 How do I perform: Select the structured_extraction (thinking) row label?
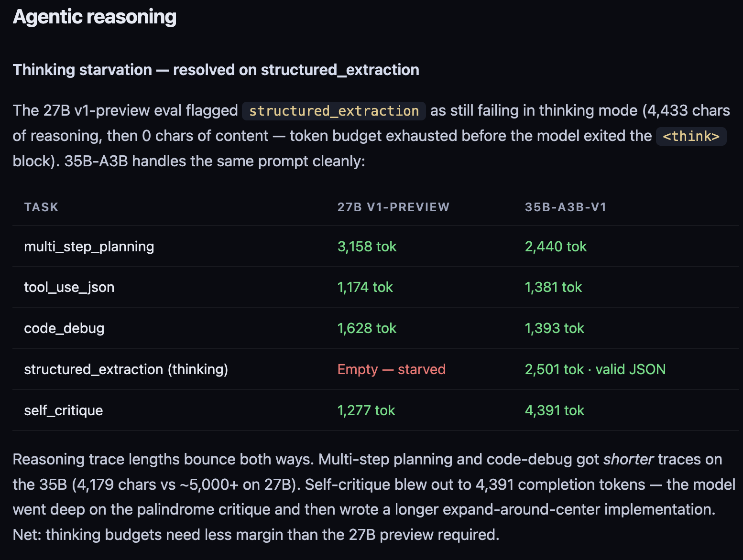126,369
